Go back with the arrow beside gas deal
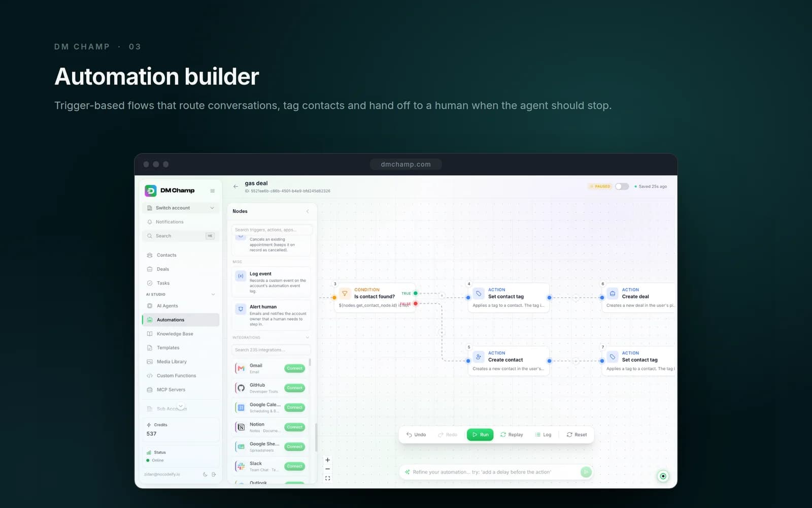This screenshot has height=508, width=812. [x=235, y=186]
